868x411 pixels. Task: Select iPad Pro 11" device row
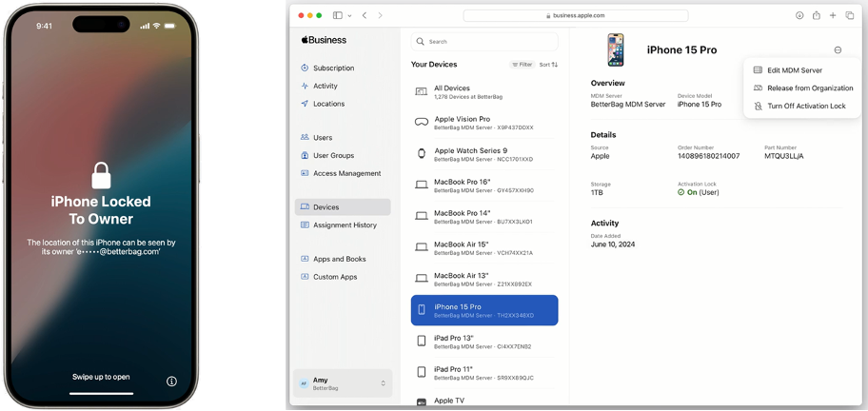coord(484,373)
